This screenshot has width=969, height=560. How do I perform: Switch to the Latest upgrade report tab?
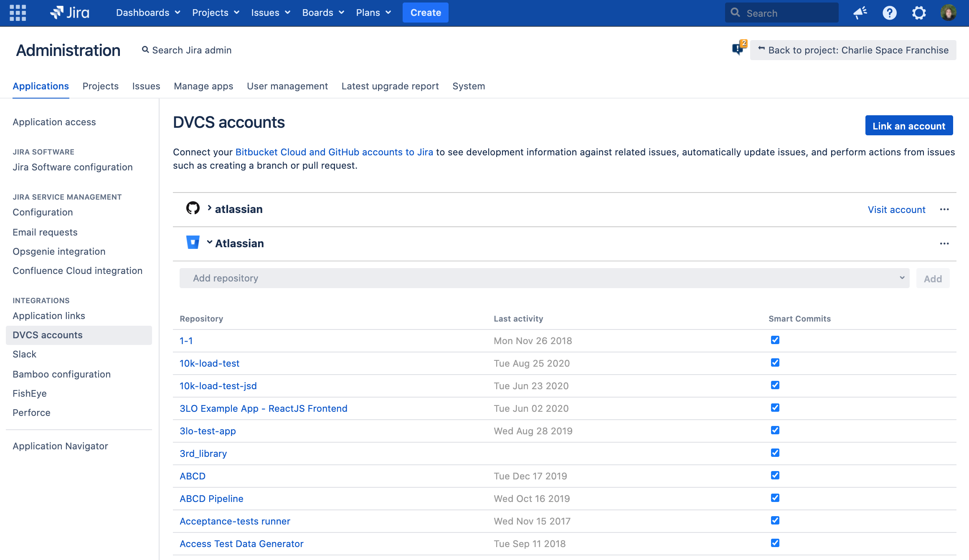click(x=390, y=86)
